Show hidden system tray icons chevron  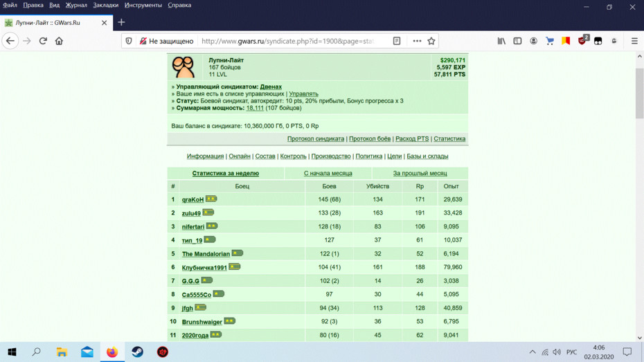[x=533, y=352]
